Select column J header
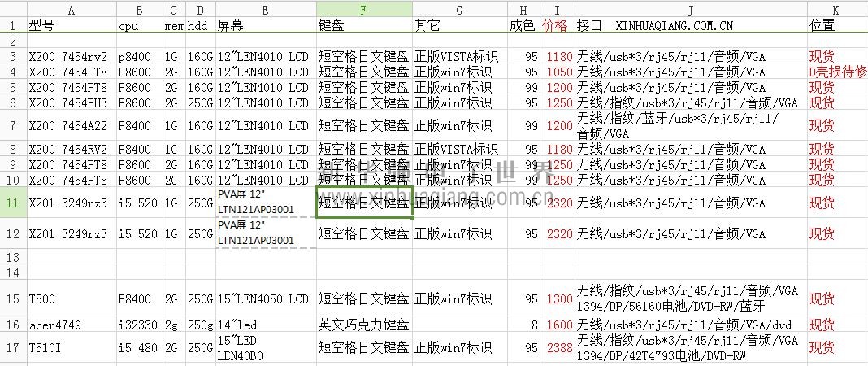 tap(690, 9)
